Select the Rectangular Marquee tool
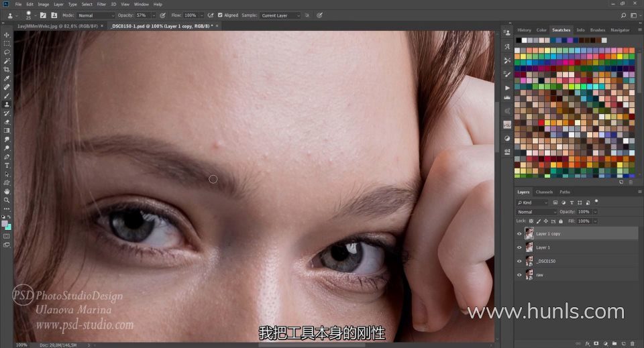Viewport: 644px width, 348px height. click(x=7, y=44)
